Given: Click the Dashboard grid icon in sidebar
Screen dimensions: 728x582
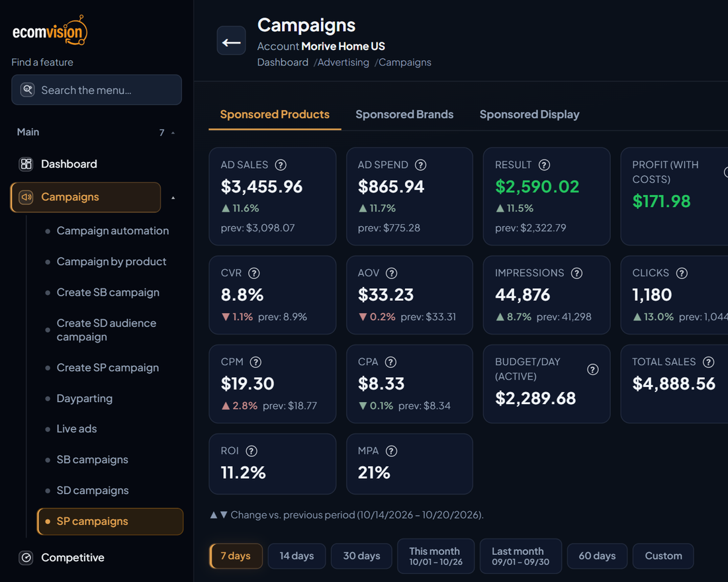Looking at the screenshot, I should tap(26, 164).
